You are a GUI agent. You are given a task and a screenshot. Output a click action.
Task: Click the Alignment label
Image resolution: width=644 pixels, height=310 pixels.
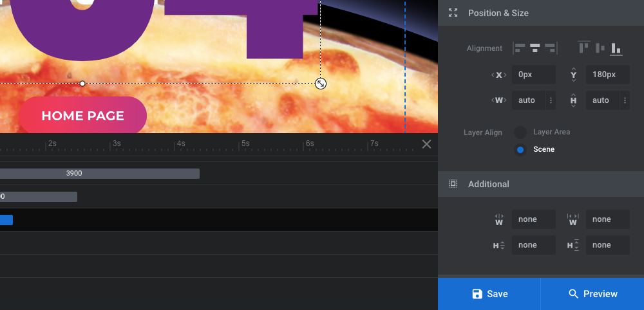pyautogui.click(x=484, y=48)
